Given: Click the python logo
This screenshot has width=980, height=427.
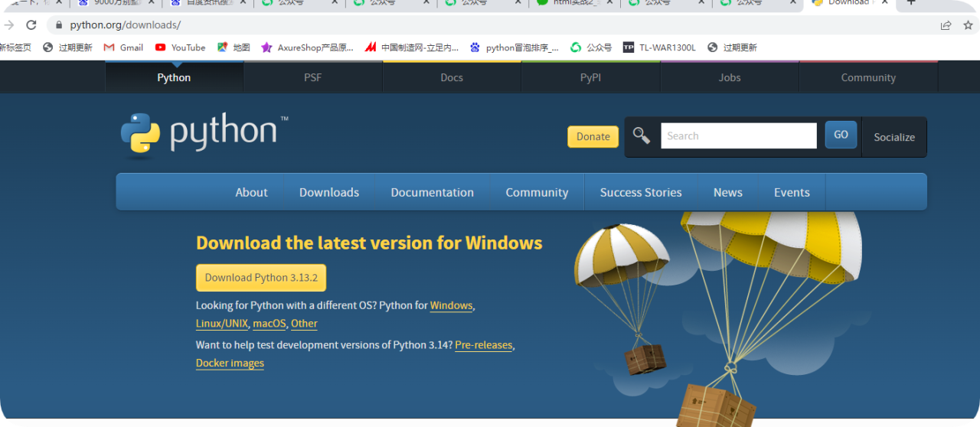Looking at the screenshot, I should click(204, 135).
